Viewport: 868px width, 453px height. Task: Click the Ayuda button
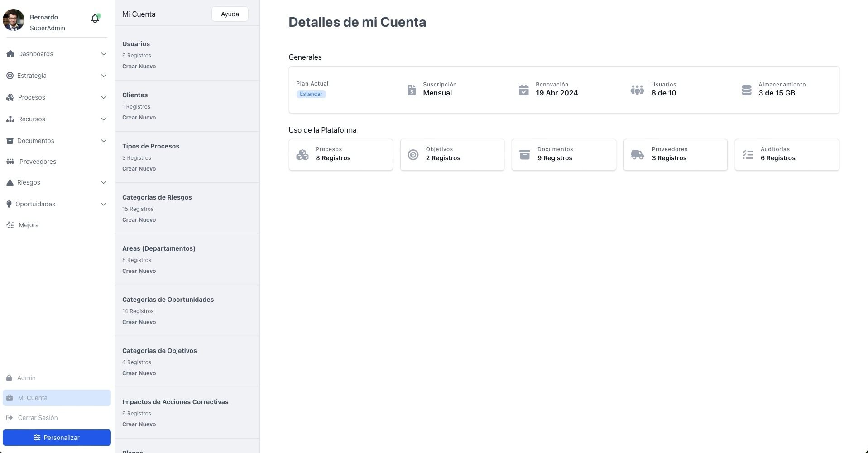pyautogui.click(x=230, y=14)
